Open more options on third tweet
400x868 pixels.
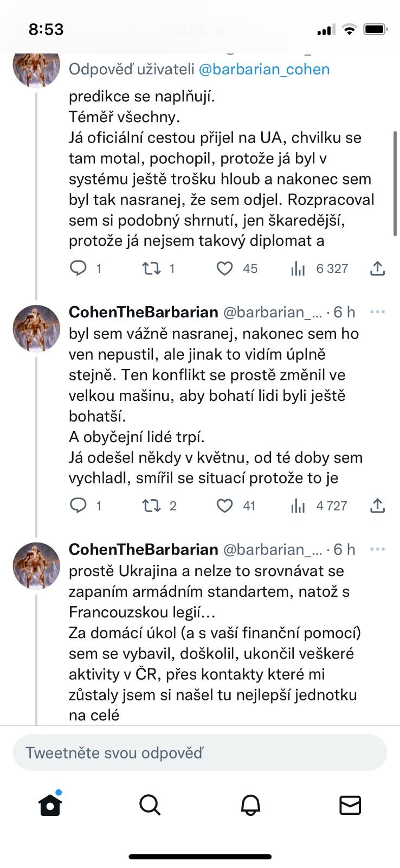click(x=377, y=549)
